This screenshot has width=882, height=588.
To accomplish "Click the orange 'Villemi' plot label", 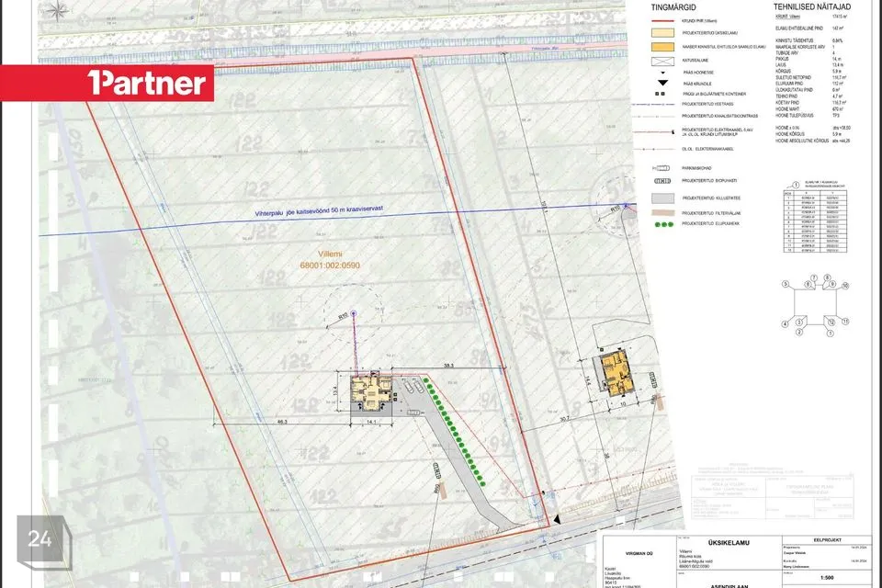I will (x=330, y=254).
